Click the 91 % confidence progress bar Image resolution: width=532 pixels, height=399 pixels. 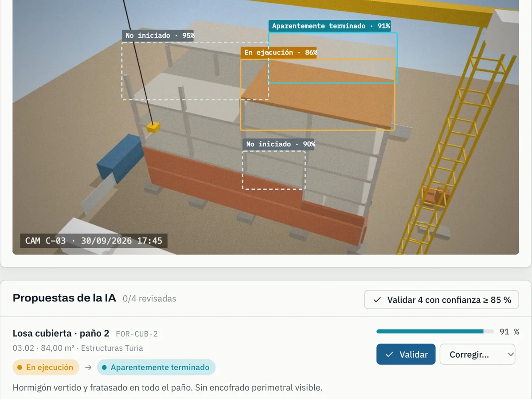pyautogui.click(x=435, y=332)
